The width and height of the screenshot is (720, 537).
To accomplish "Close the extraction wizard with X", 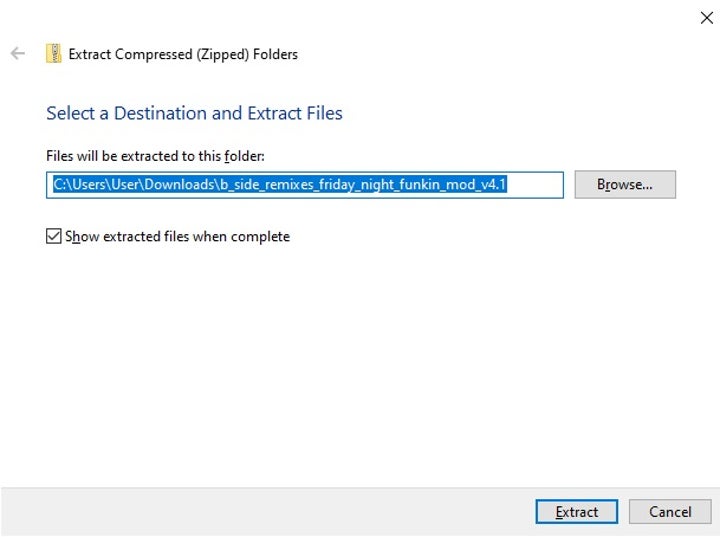I will 706,17.
